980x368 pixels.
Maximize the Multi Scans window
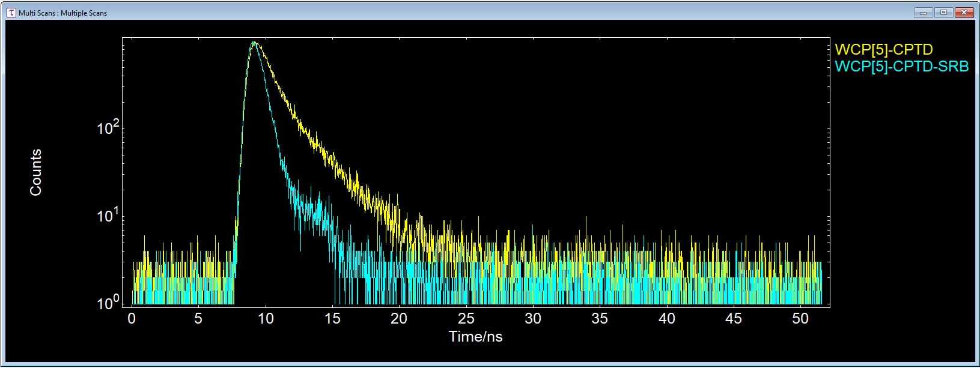point(943,12)
